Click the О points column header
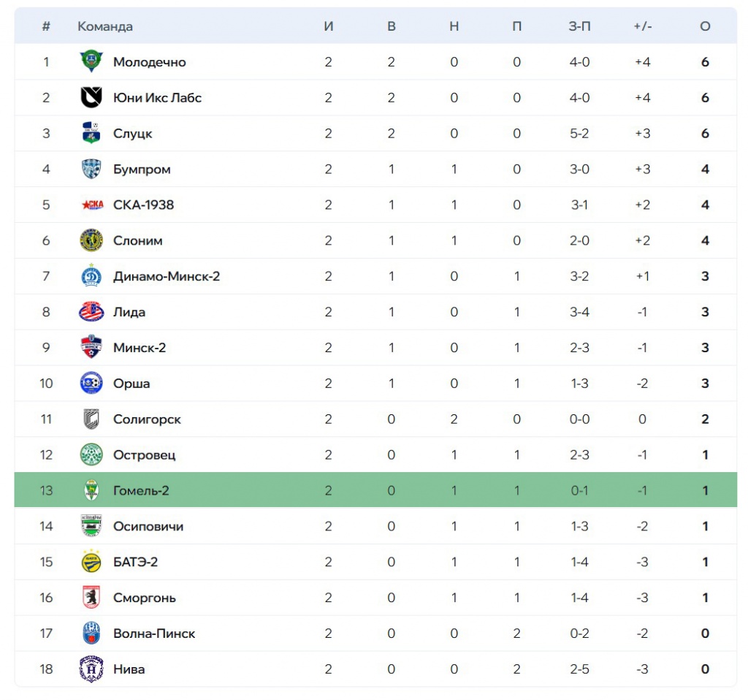The image size is (748, 700). coord(705,26)
